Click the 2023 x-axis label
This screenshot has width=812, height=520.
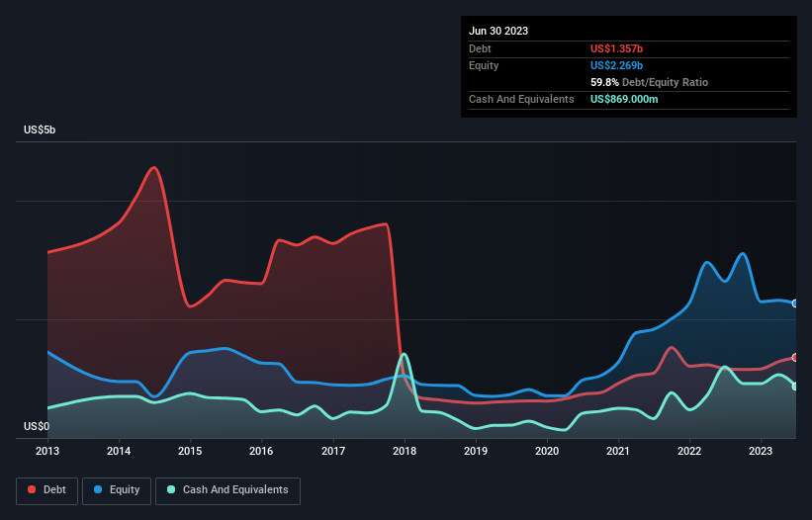point(761,451)
